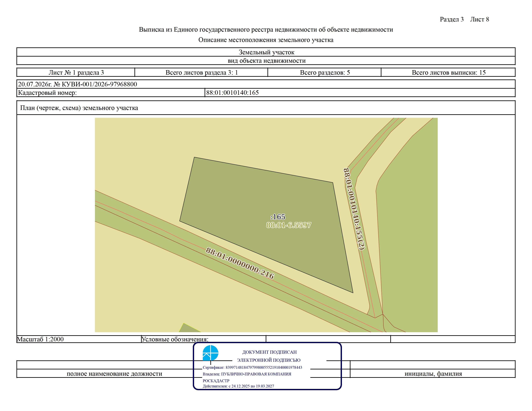This screenshot has width=532, height=411.
Task: Click vertical label '88:01:0010140:155(2)' on the map
Action: 354,209
